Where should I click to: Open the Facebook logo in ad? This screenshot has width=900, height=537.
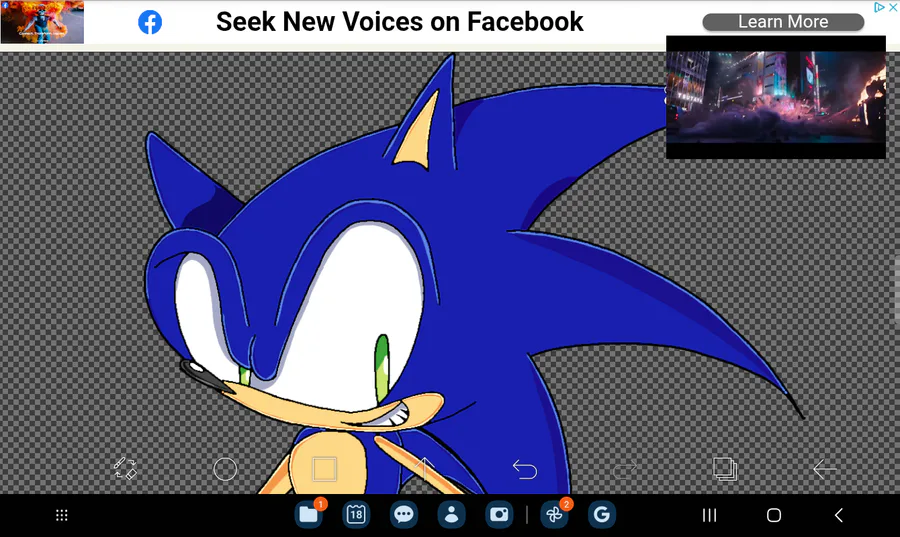pos(150,22)
